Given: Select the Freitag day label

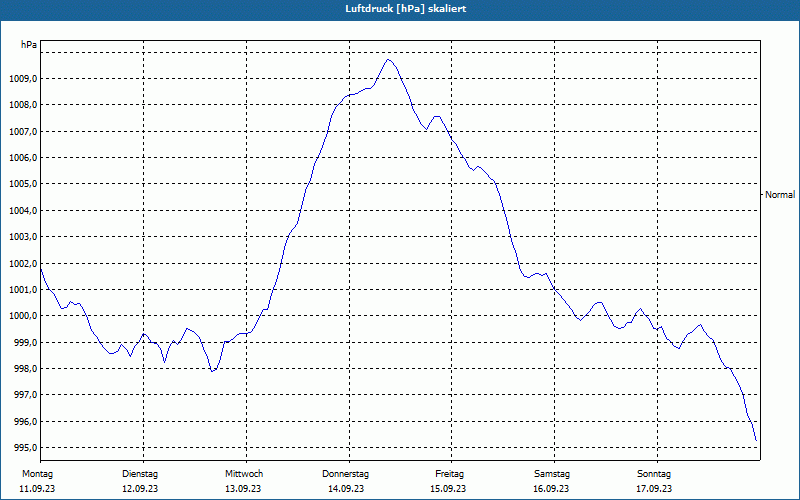Looking at the screenshot, I should point(449,474).
